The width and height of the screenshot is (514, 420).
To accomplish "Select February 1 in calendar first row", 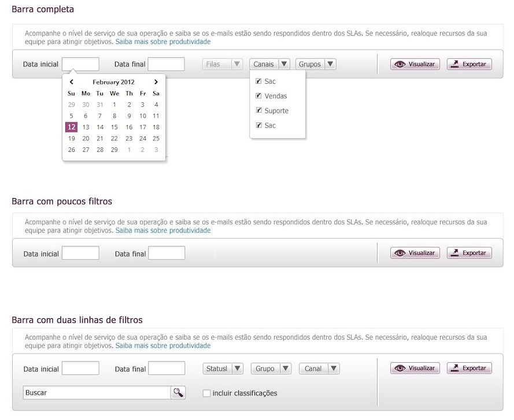I will (114, 105).
